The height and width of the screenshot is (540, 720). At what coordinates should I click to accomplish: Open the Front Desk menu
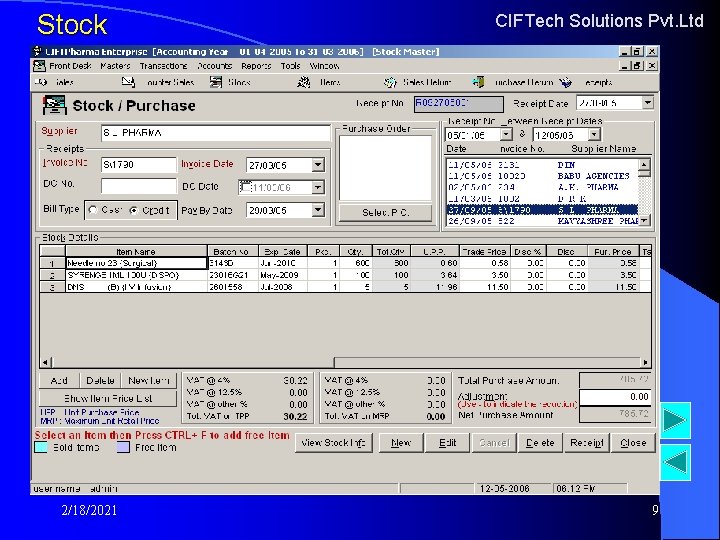(x=70, y=66)
